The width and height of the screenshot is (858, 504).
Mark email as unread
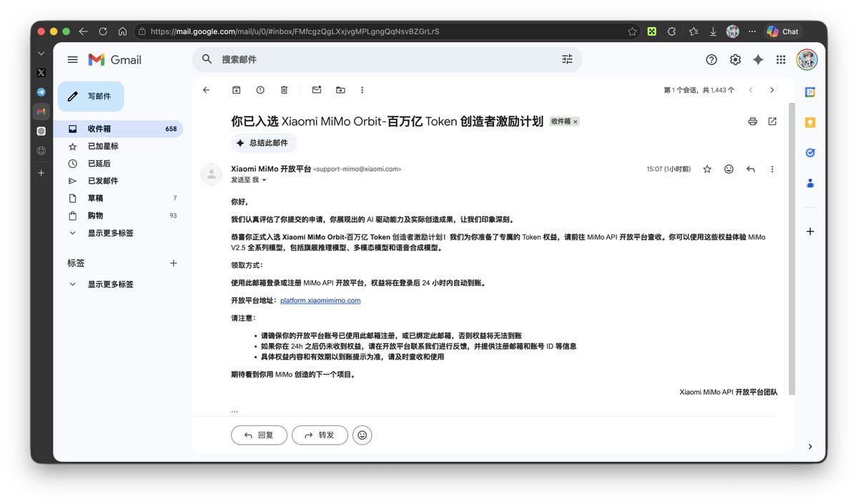click(317, 90)
